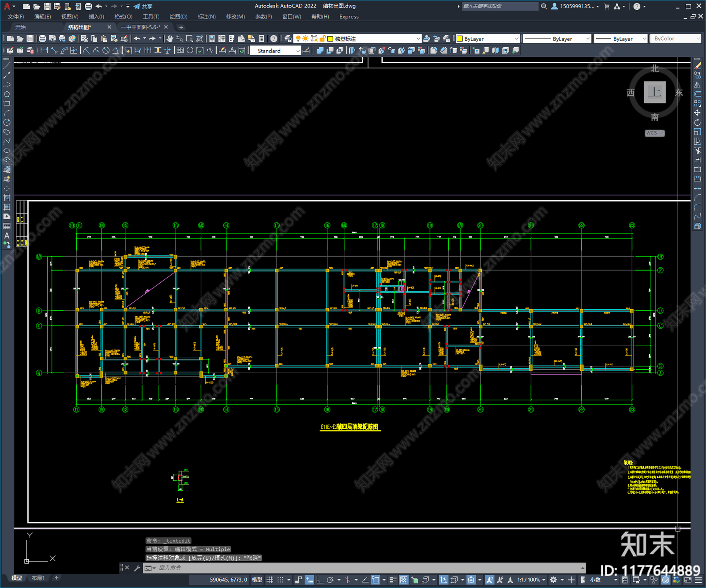Screen dimensions: 706x588
Task: Toggle dynamic input in status bar
Action: (309, 580)
